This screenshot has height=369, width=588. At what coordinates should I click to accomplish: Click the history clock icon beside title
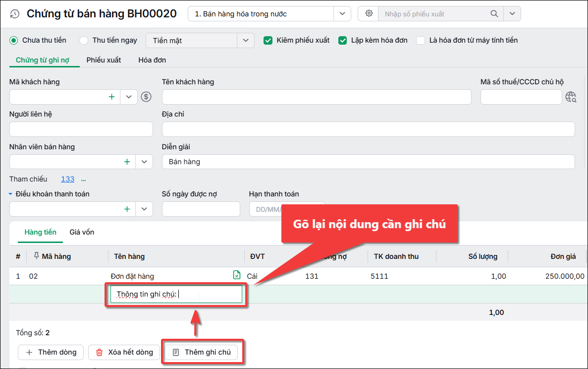(x=15, y=14)
